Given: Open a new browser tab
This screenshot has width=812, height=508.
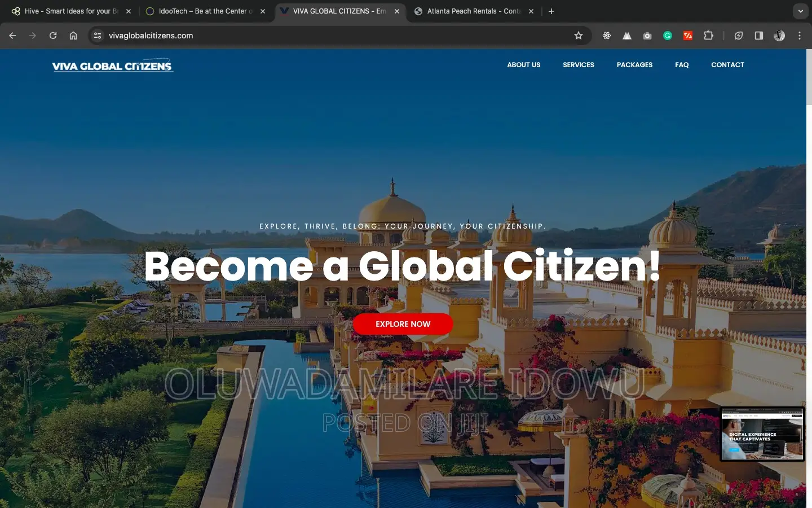Looking at the screenshot, I should [x=551, y=11].
